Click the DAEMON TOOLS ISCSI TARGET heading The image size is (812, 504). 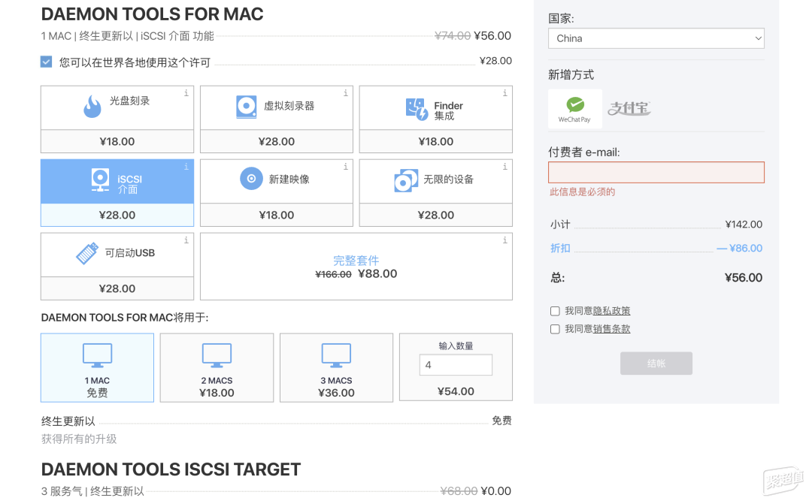(171, 469)
